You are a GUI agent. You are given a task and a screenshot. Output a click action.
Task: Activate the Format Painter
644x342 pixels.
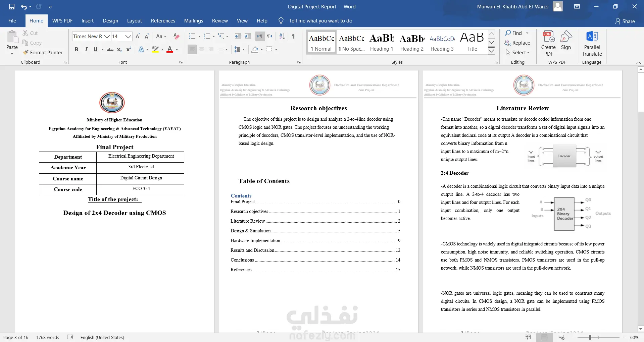(43, 53)
